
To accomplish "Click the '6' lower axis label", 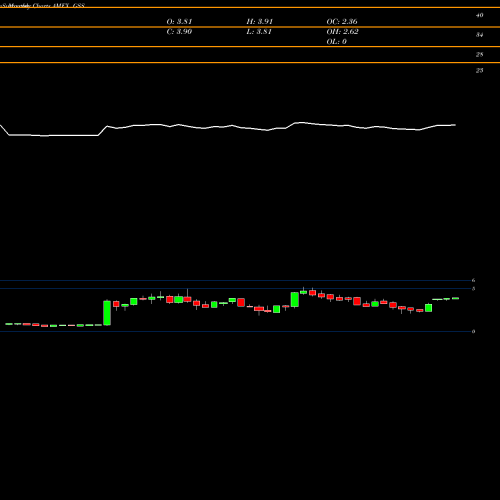I will (x=473, y=280).
